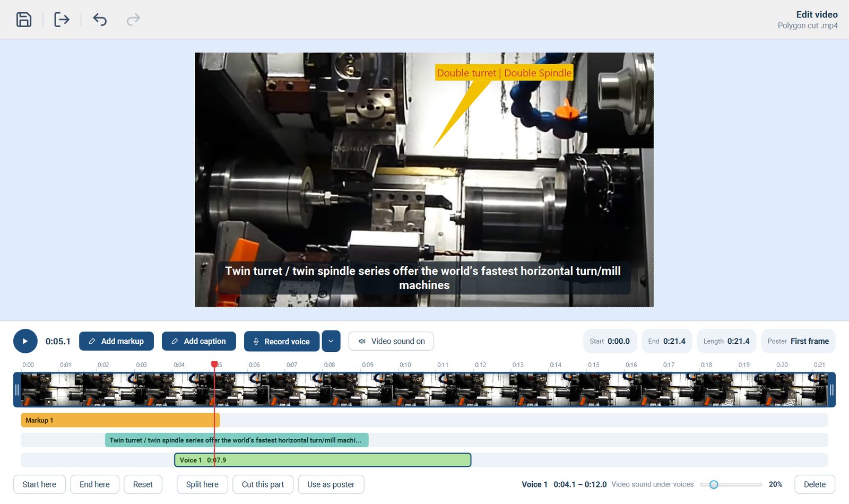Select the Markup 1 track clip
Screen dimensions: 849x504
[120, 420]
